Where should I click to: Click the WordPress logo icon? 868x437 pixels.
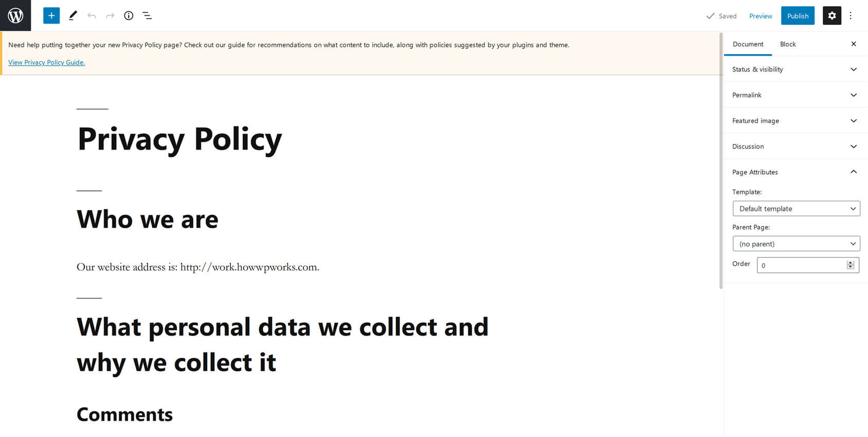click(x=15, y=15)
